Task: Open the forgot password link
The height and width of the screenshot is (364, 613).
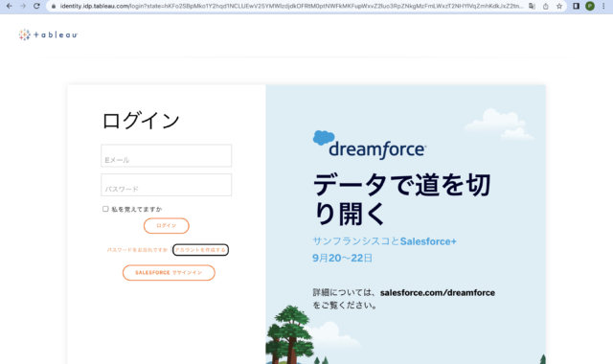Action: [x=137, y=249]
